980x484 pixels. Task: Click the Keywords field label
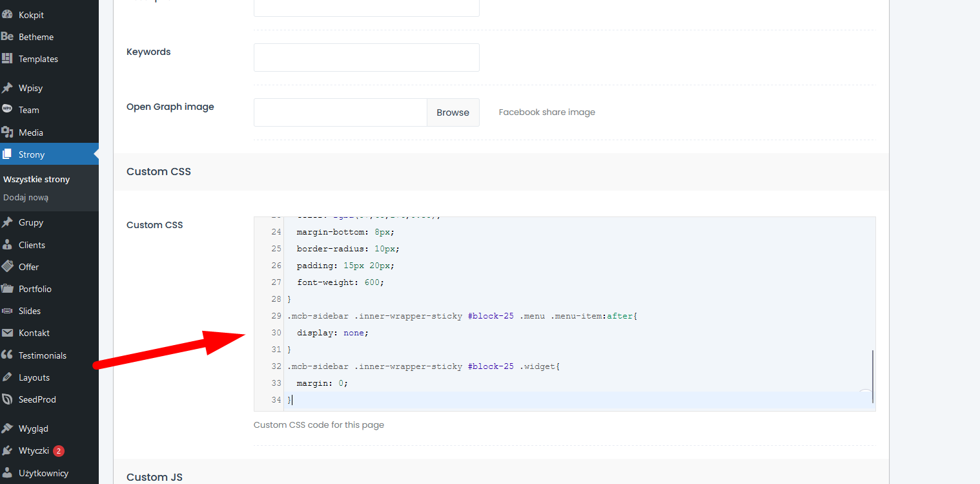click(148, 52)
